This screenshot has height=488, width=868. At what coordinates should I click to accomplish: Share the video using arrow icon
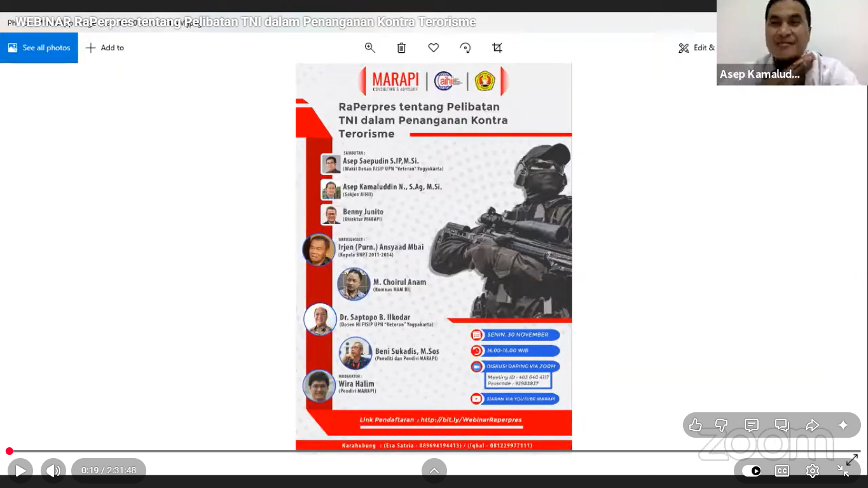click(x=812, y=425)
